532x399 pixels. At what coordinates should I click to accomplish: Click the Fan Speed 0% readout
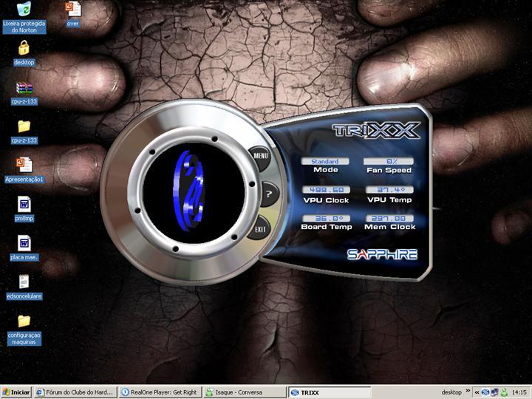click(x=389, y=162)
